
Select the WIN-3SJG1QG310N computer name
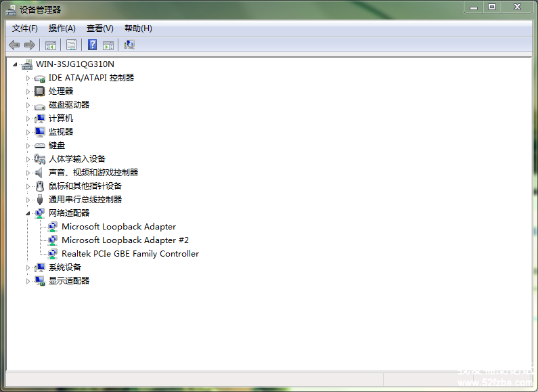click(75, 64)
